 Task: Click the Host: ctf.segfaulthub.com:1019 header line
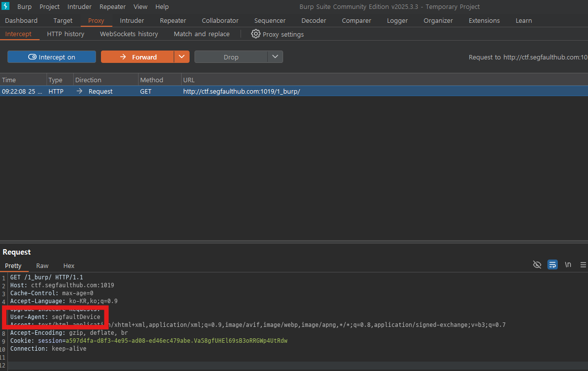(x=62, y=285)
